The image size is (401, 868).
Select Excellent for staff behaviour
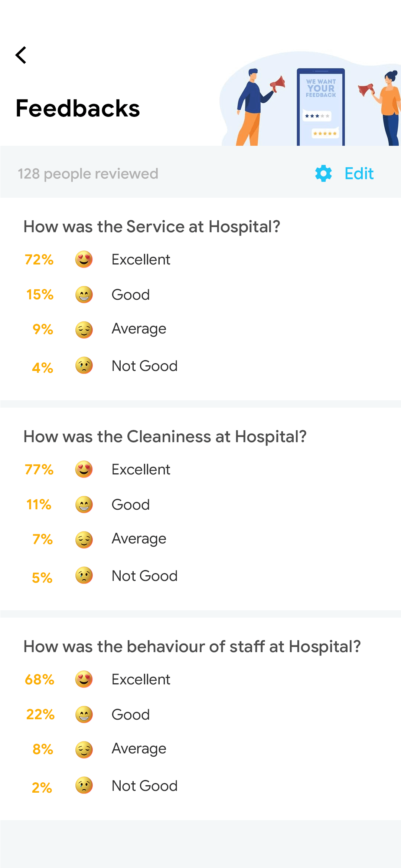point(141,679)
